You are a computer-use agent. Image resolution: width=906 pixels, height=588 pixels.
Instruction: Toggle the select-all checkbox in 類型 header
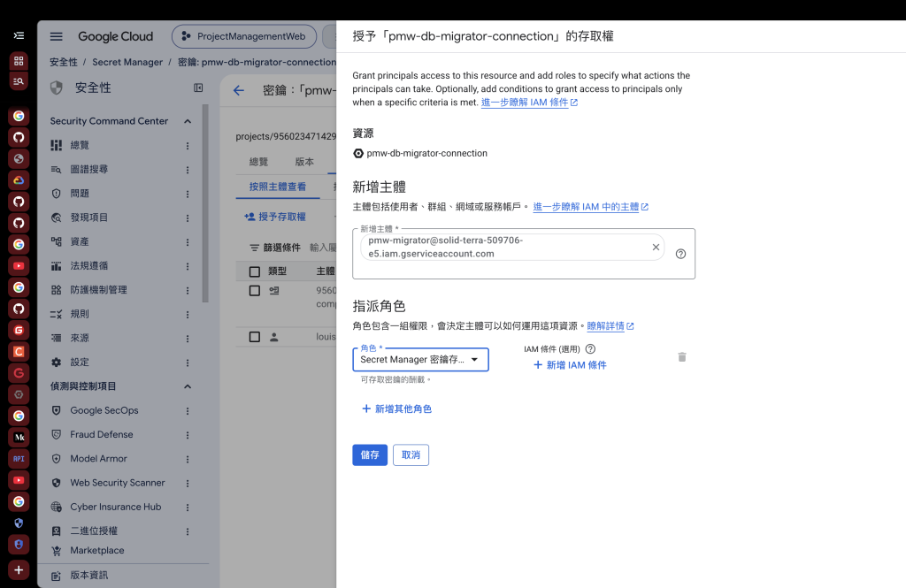point(254,271)
